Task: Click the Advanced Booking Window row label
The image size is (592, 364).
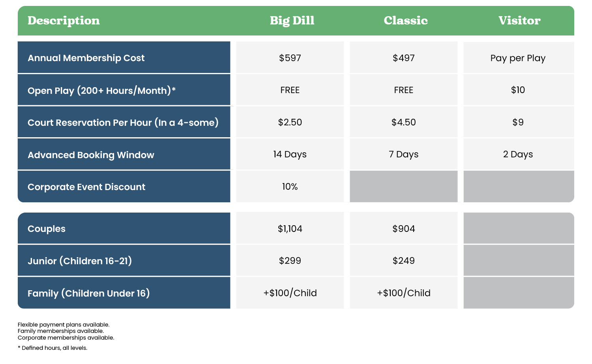Action: [91, 155]
